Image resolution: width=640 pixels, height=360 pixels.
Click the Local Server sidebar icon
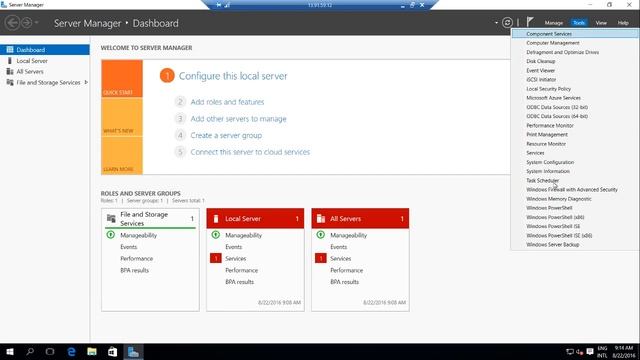click(10, 61)
